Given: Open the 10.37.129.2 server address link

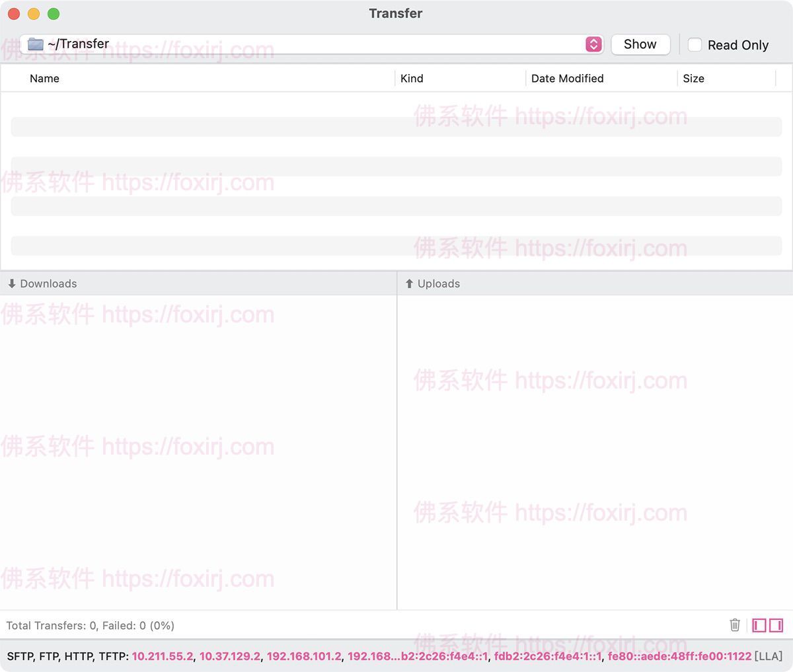Looking at the screenshot, I should pos(229,656).
